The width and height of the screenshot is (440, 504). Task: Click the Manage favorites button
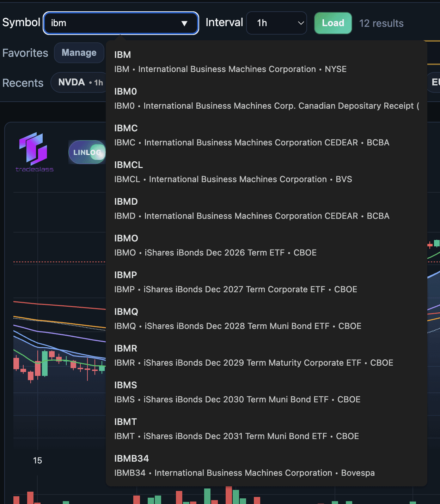pyautogui.click(x=79, y=53)
